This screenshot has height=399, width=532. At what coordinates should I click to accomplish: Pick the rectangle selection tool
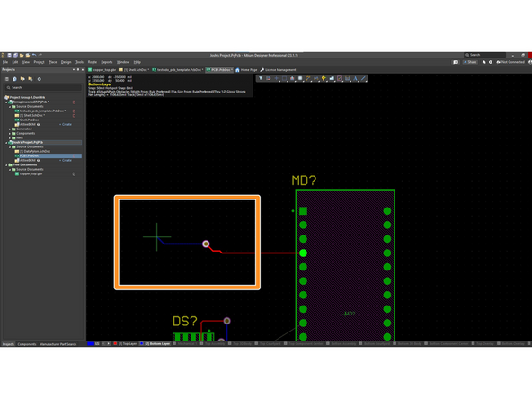pyautogui.click(x=284, y=79)
